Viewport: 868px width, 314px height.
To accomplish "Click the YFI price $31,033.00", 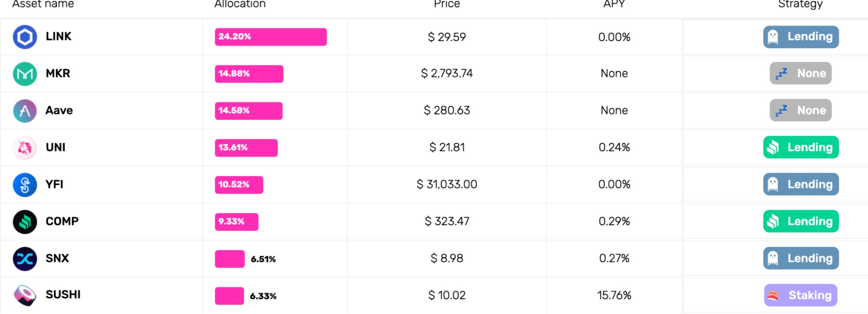I will click(x=446, y=184).
